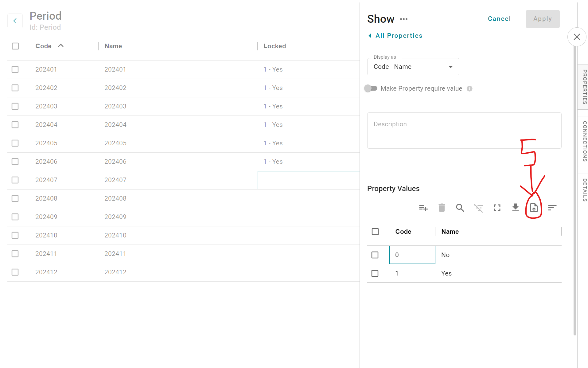The image size is (588, 368).
Task: Click the Cancel button
Action: point(499,19)
